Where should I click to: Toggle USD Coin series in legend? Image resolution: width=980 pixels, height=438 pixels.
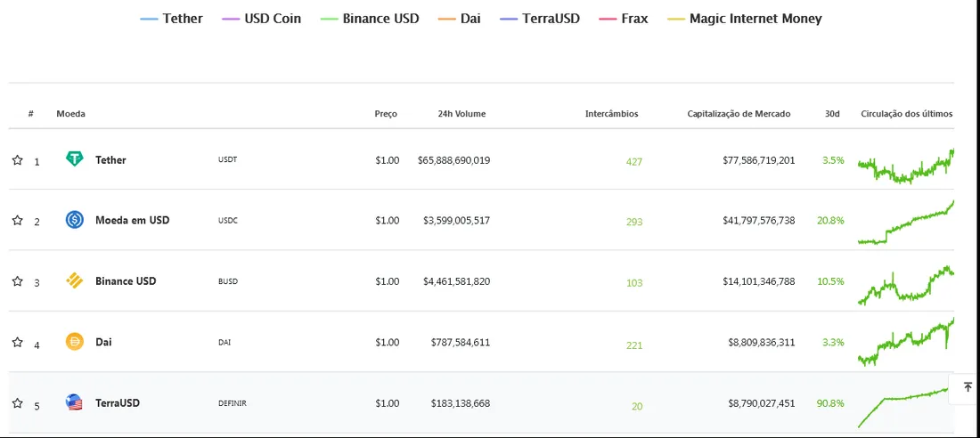click(x=262, y=19)
